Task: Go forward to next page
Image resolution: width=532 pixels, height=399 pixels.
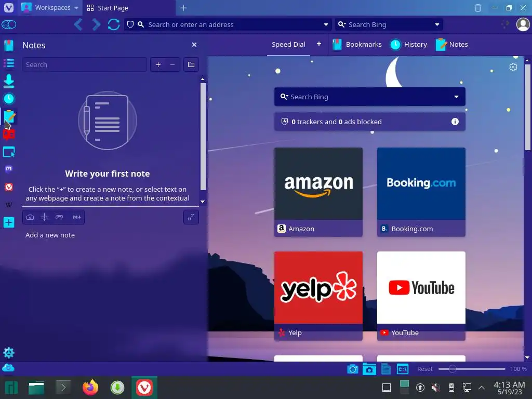Action: coord(96,24)
